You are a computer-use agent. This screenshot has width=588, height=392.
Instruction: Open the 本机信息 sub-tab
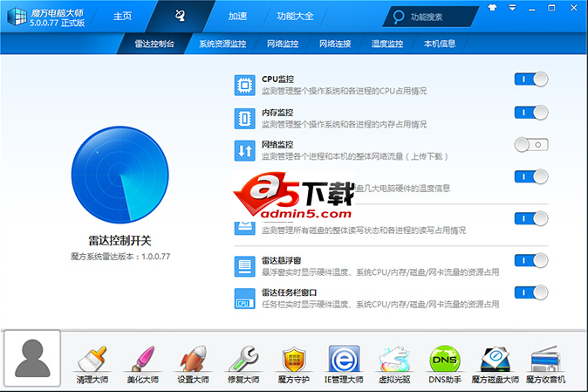(440, 44)
